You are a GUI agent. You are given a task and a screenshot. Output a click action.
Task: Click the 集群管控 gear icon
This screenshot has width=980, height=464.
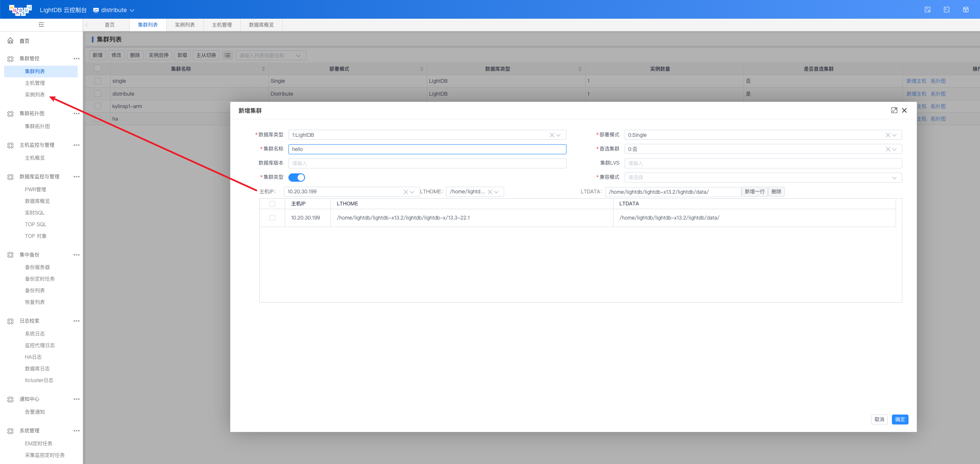[10, 59]
